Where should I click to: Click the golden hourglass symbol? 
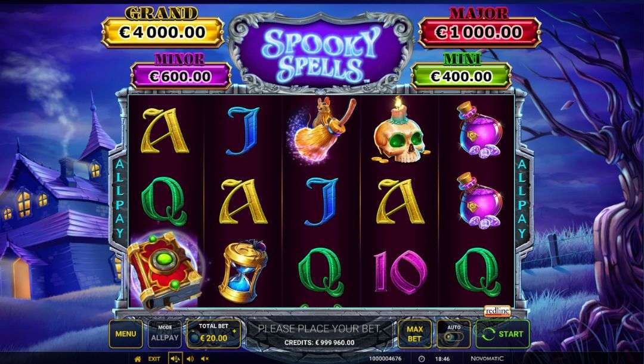click(x=243, y=271)
